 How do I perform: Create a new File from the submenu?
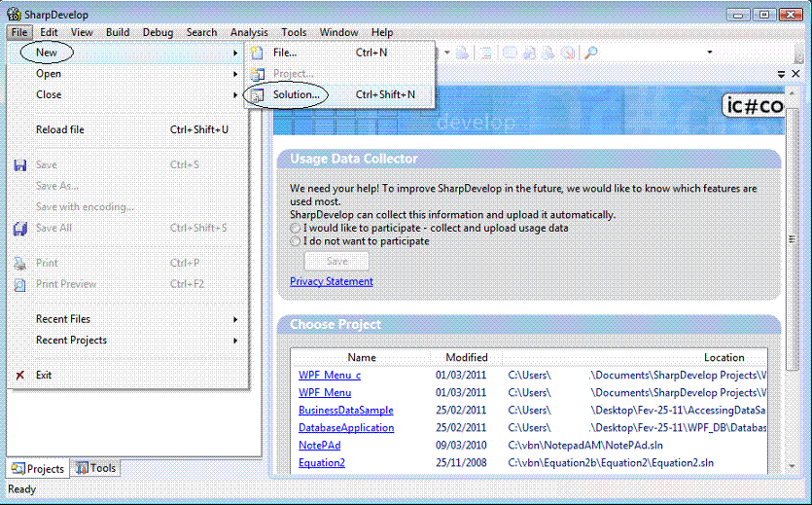(x=339, y=53)
